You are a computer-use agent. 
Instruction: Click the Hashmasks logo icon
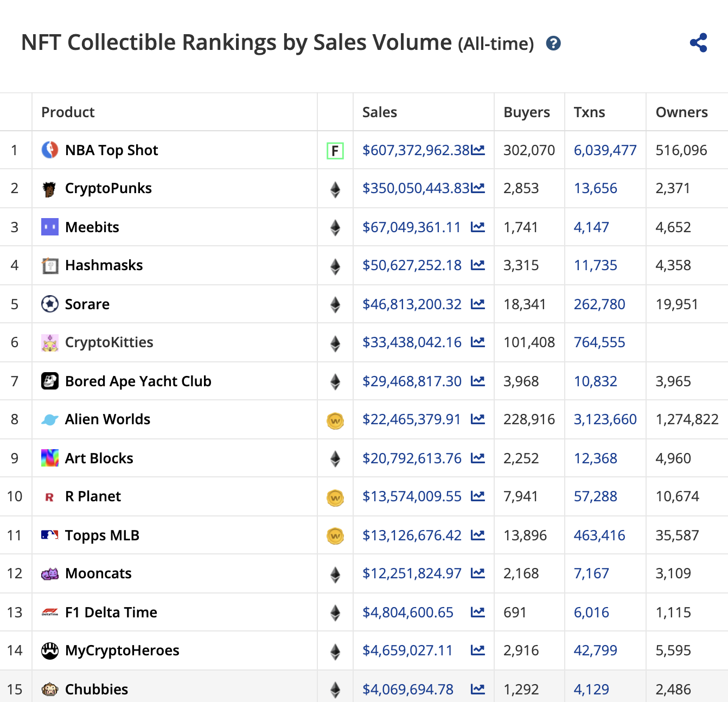point(50,266)
